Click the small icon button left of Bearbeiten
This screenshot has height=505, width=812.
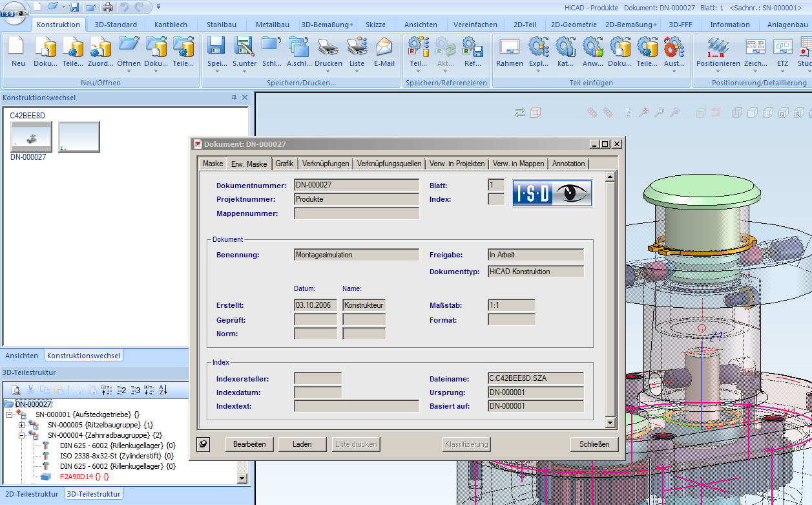[x=203, y=444]
